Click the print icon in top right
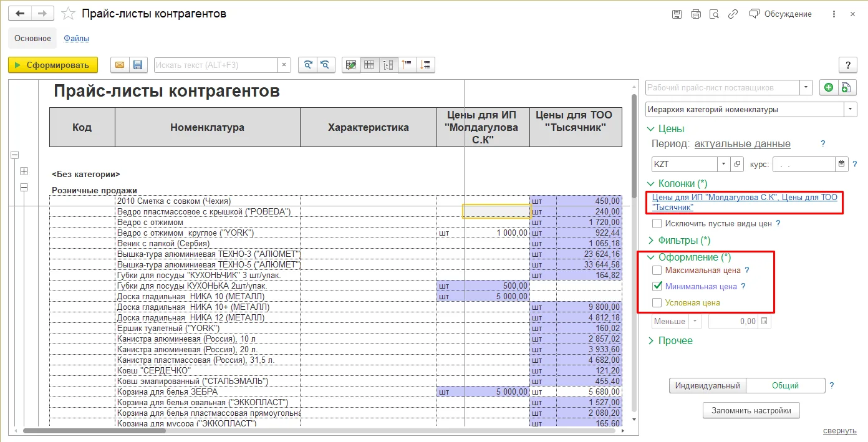The width and height of the screenshot is (868, 442). click(x=695, y=14)
